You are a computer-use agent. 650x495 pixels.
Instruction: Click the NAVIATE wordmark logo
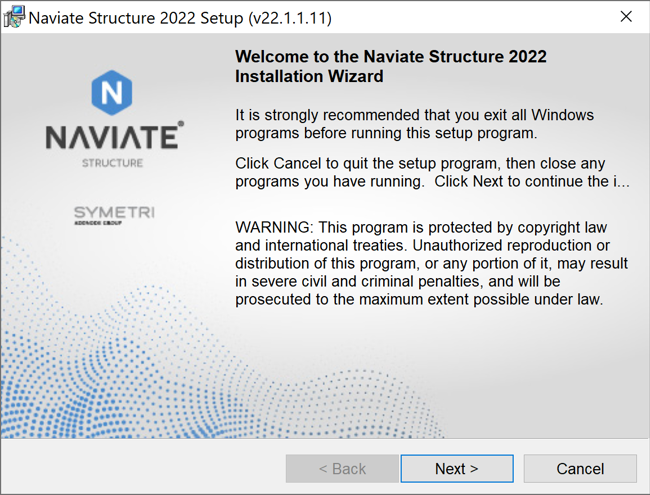pos(112,137)
